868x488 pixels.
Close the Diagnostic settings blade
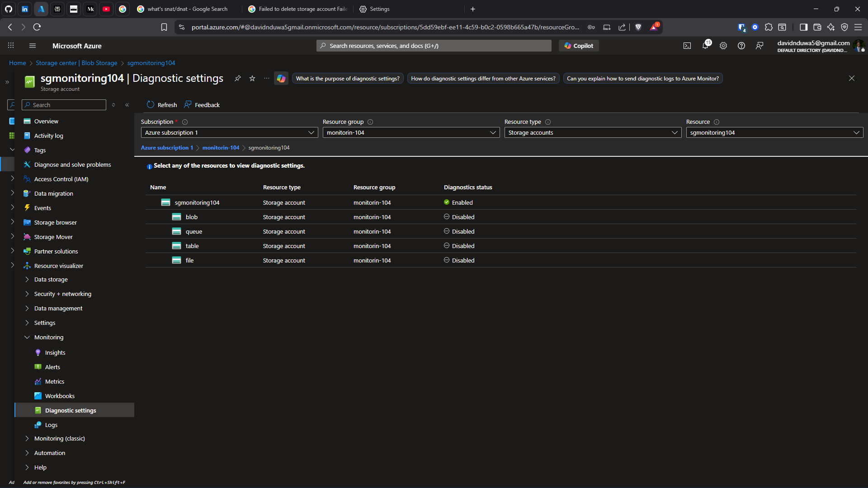[x=852, y=78]
